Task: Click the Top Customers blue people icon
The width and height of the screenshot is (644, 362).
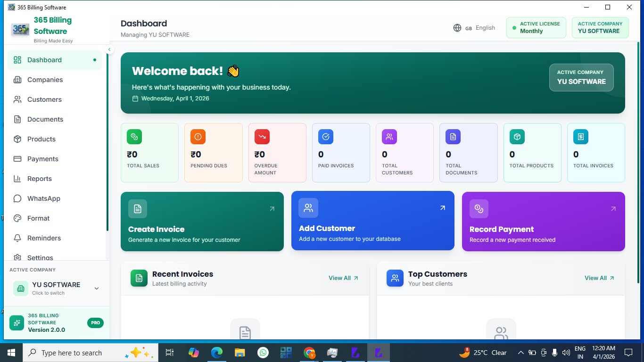Action: [395, 278]
